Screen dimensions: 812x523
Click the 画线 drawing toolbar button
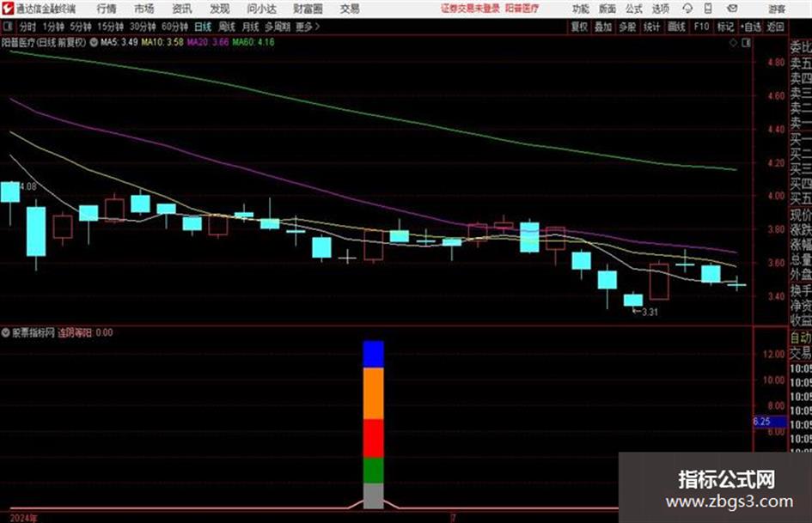pos(677,27)
